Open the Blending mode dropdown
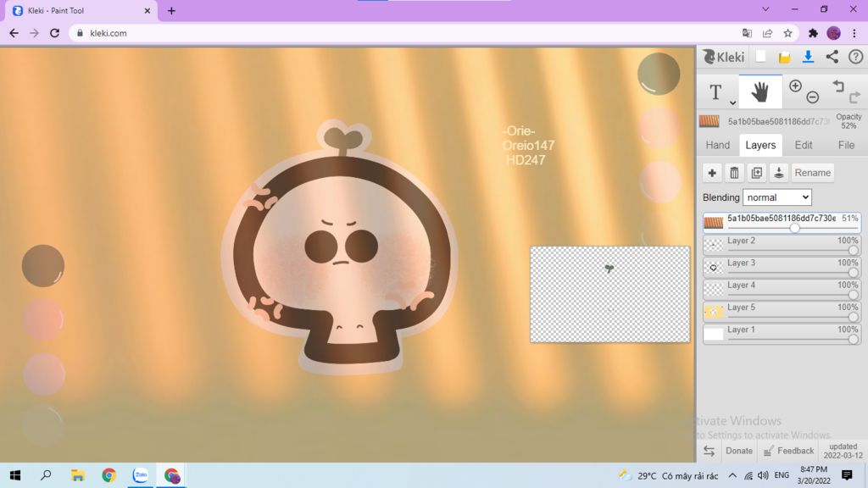Screen dimensions: 868x488 click(x=776, y=197)
